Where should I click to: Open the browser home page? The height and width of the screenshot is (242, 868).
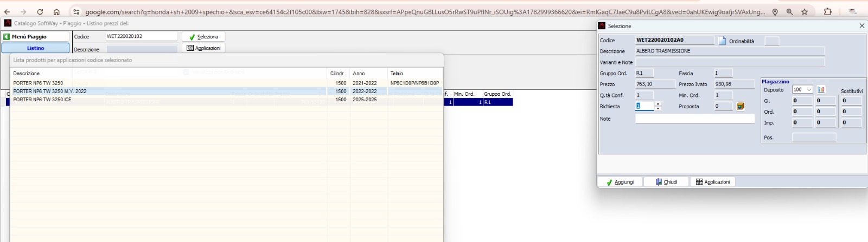(56, 11)
